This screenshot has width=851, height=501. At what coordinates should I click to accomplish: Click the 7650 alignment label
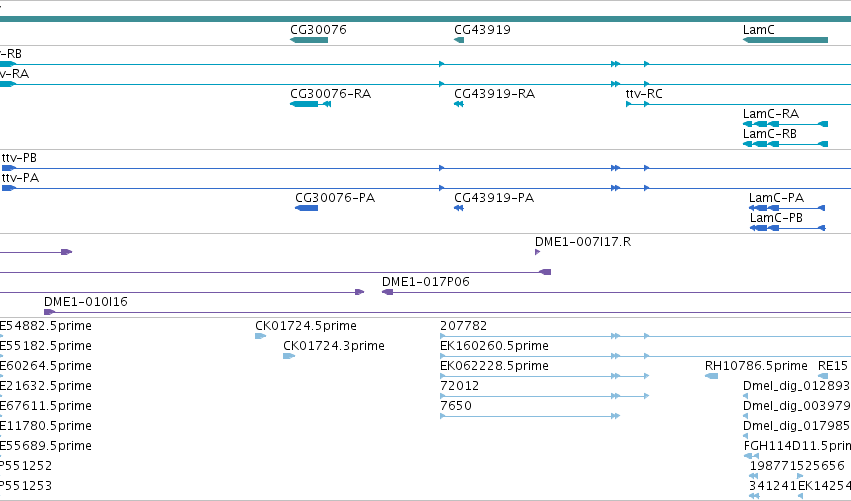pos(456,407)
